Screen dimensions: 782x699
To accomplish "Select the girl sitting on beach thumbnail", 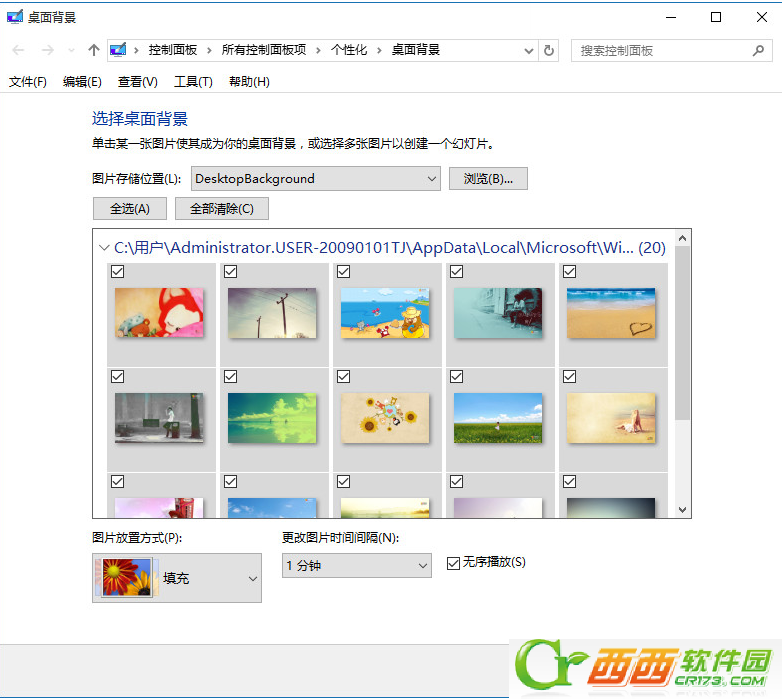I will [x=611, y=418].
